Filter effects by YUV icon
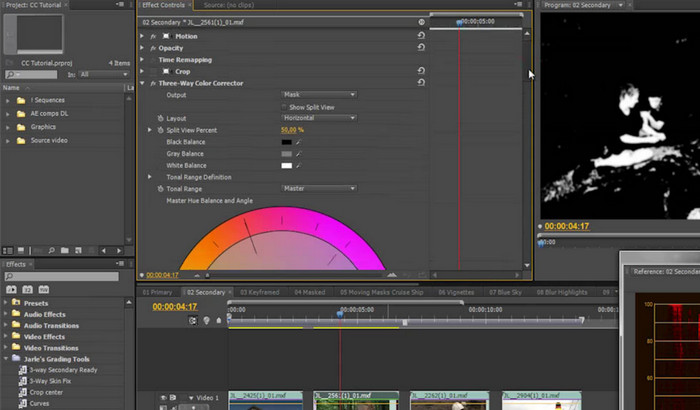Screen dimensions: 700x410 [x=43, y=289]
